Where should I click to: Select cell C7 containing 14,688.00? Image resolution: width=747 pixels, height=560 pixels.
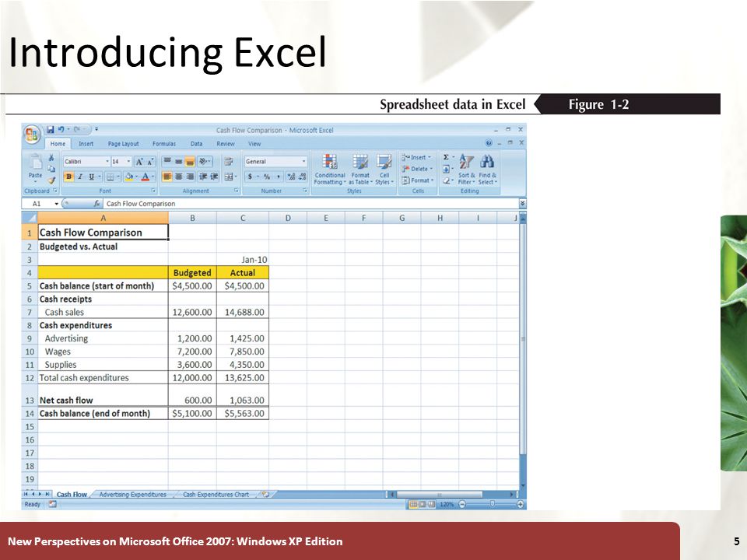pyautogui.click(x=243, y=313)
